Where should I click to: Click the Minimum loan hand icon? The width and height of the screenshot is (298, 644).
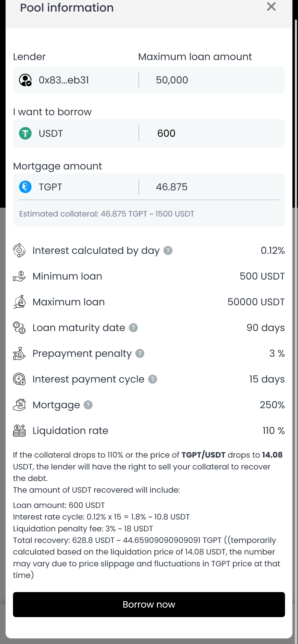coord(19,276)
